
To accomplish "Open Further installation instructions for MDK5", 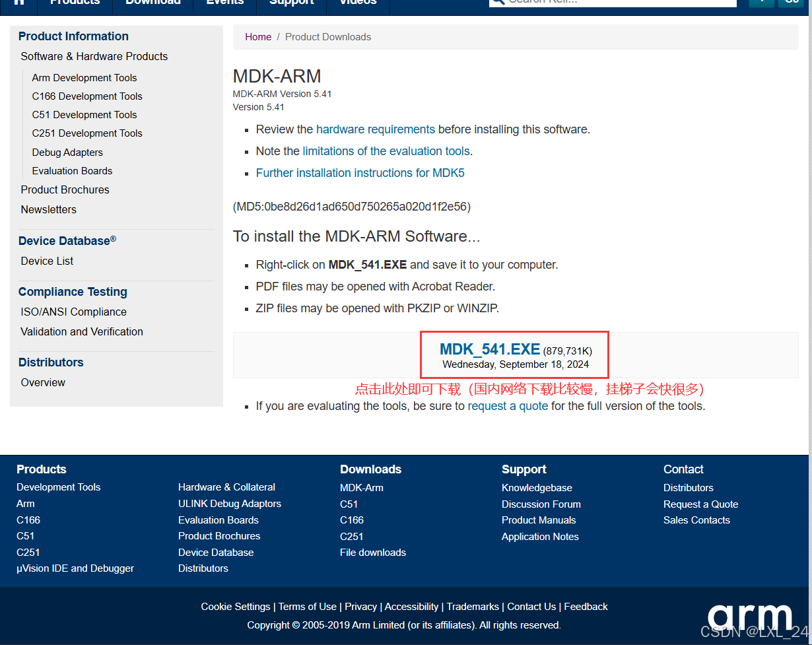I will 360,173.
